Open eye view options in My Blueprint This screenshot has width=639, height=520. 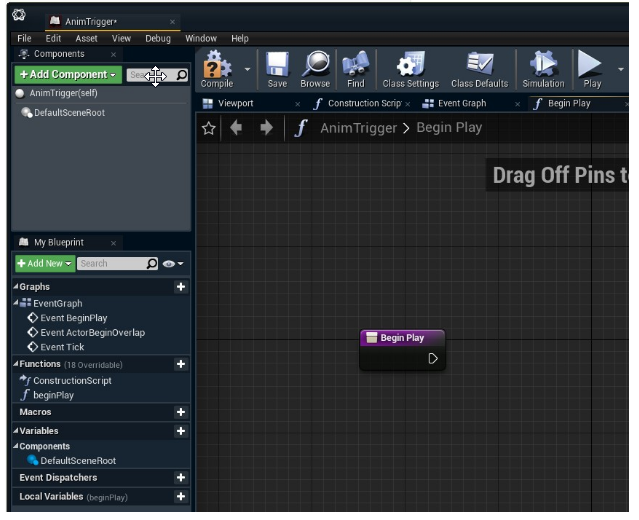click(173, 264)
